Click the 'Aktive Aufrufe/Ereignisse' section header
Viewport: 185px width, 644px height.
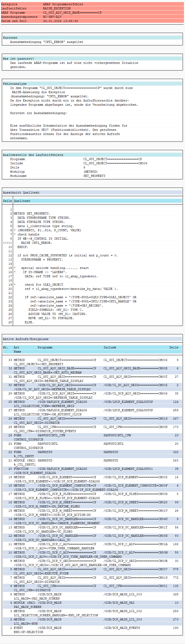tap(26, 339)
